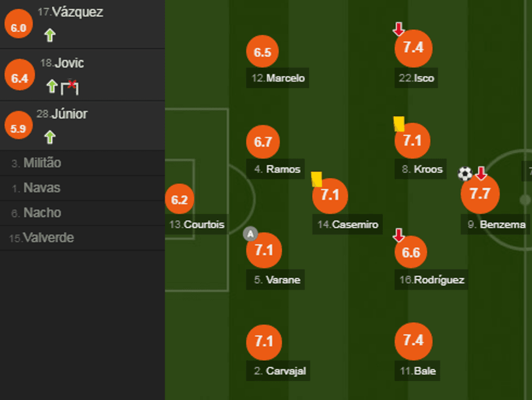Click Benzema's red substitution arrow
Viewport: 532px width, 400px height.
480,173
